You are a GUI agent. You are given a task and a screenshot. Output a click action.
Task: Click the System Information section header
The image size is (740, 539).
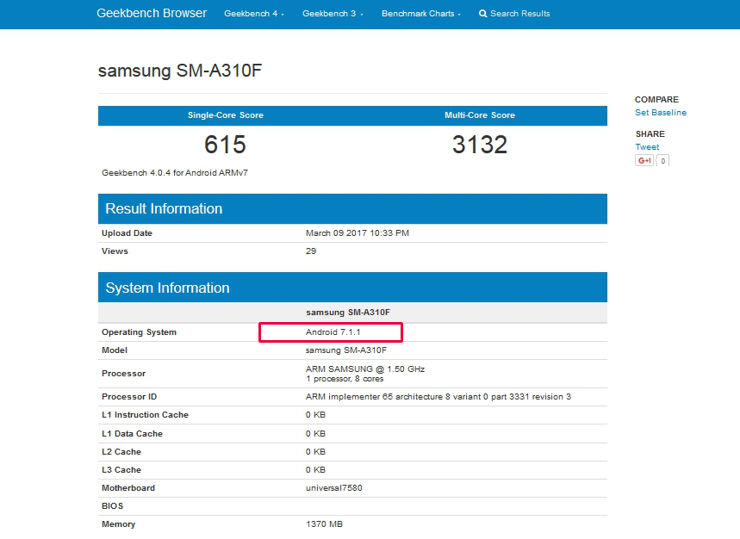pyautogui.click(x=353, y=287)
